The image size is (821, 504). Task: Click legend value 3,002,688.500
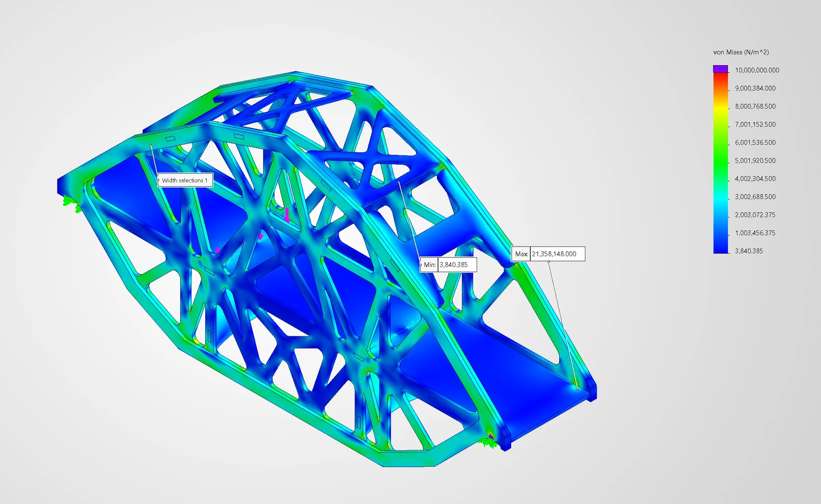click(755, 197)
